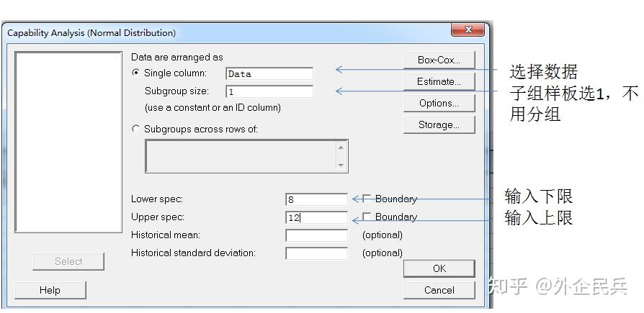The height and width of the screenshot is (313, 644).
Task: Focus Historical standard deviation field
Action: coord(317,253)
